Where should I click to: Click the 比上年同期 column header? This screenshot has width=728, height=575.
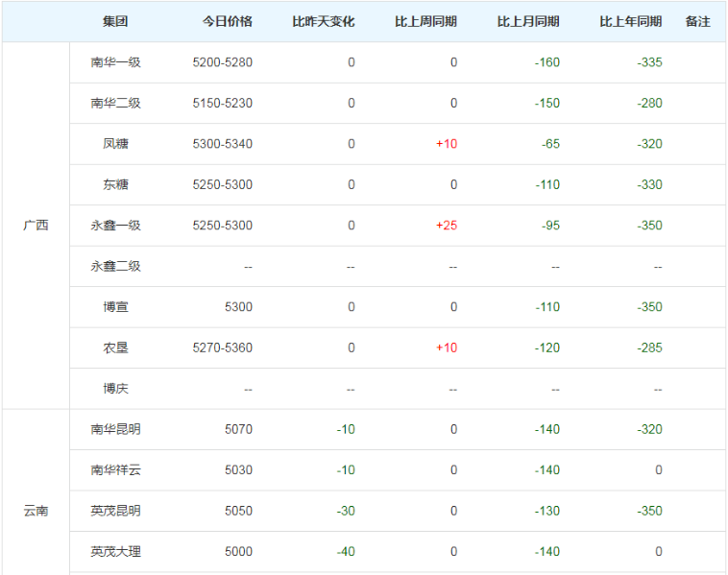[x=630, y=21]
